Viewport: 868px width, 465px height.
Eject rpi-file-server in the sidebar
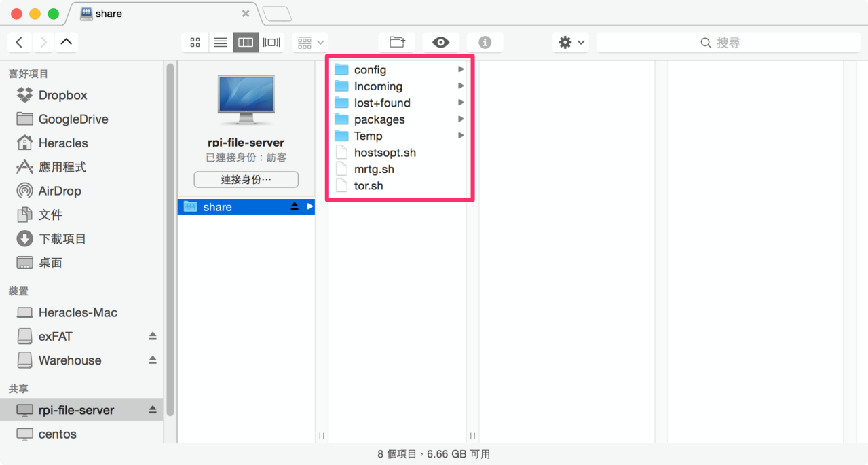pyautogui.click(x=153, y=410)
